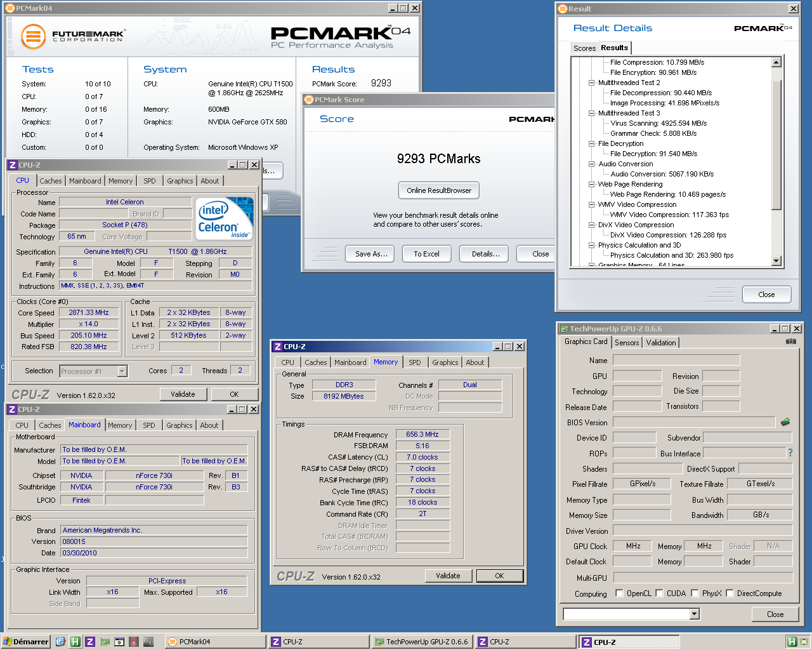Click the GPU-Z BIOS save chip icon

[785, 421]
